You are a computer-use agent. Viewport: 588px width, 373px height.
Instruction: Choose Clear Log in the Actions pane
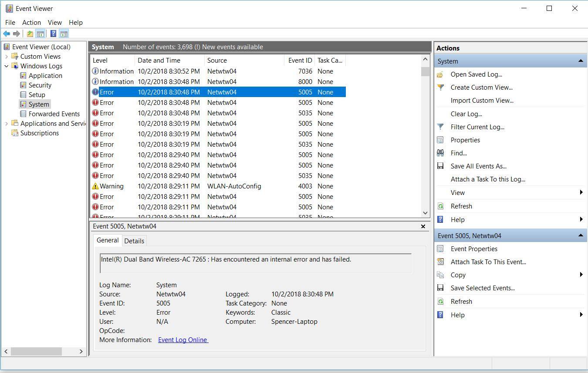[x=466, y=114]
